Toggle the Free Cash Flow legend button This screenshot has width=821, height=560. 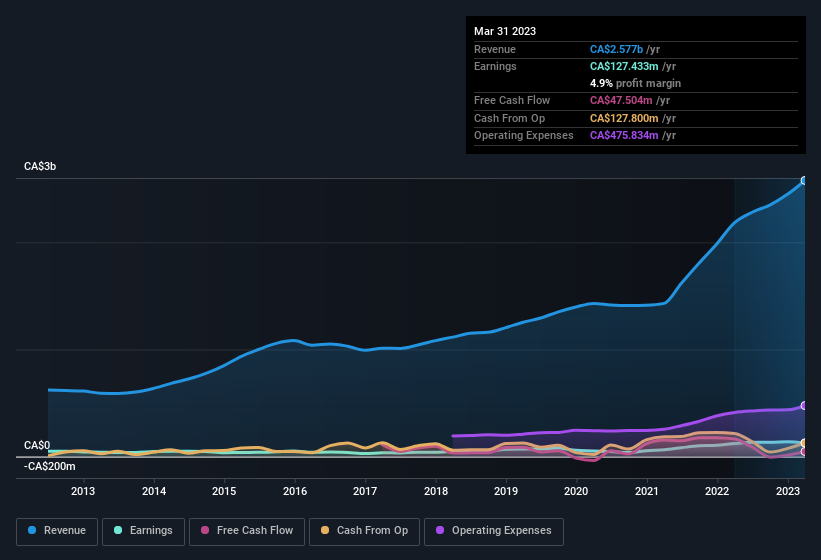click(x=247, y=531)
